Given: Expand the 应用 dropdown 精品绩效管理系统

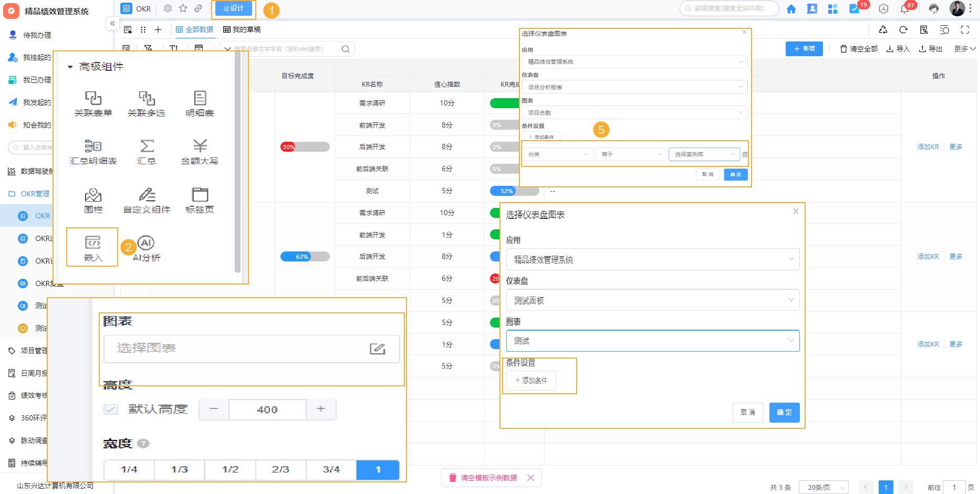Looking at the screenshot, I should [652, 259].
